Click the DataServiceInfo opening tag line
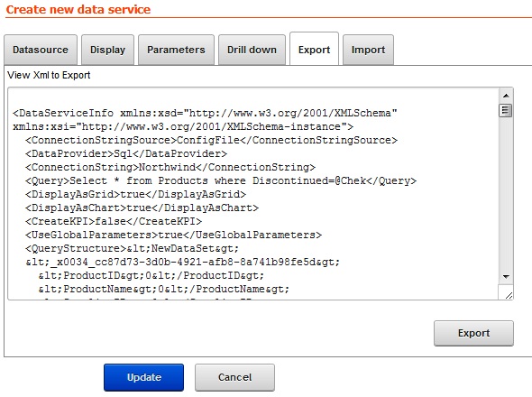Screen dimensions: 532x397 tap(205, 113)
